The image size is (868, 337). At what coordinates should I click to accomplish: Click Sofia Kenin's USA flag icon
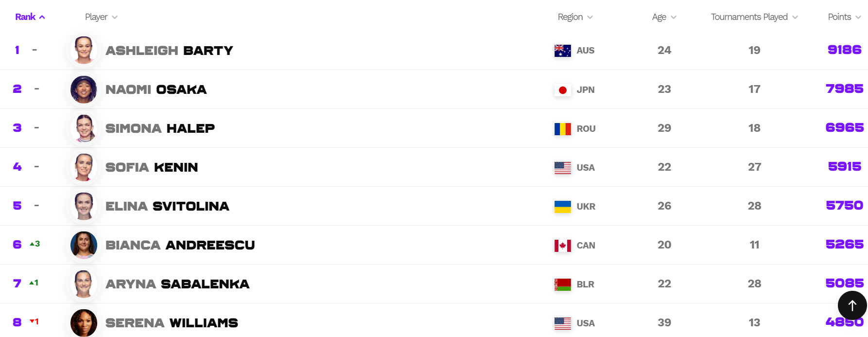[562, 168]
